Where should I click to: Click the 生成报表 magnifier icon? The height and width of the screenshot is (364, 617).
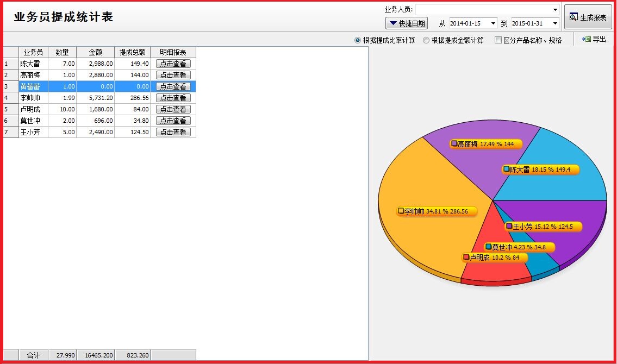[x=574, y=17]
